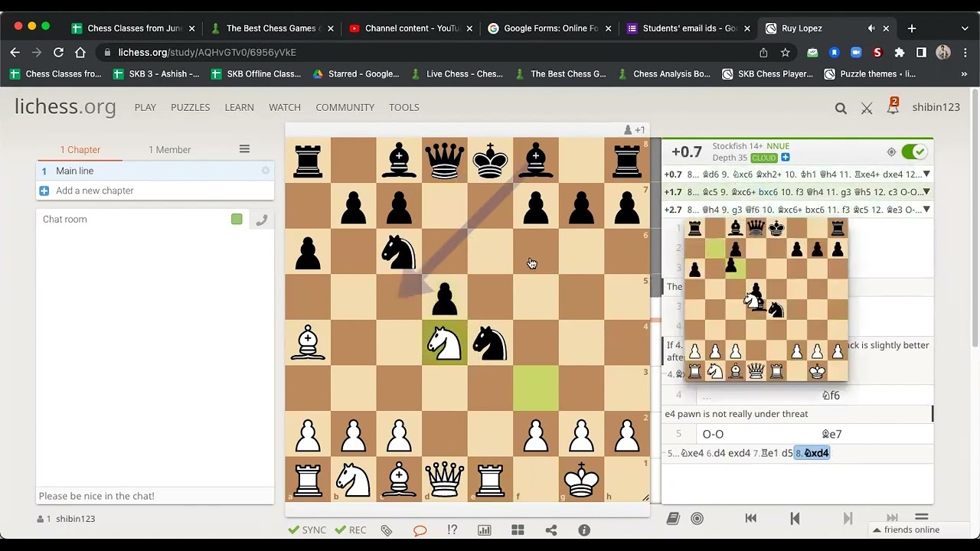This screenshot has height=551, width=980.
Task: Click the share study icon
Action: 551,530
